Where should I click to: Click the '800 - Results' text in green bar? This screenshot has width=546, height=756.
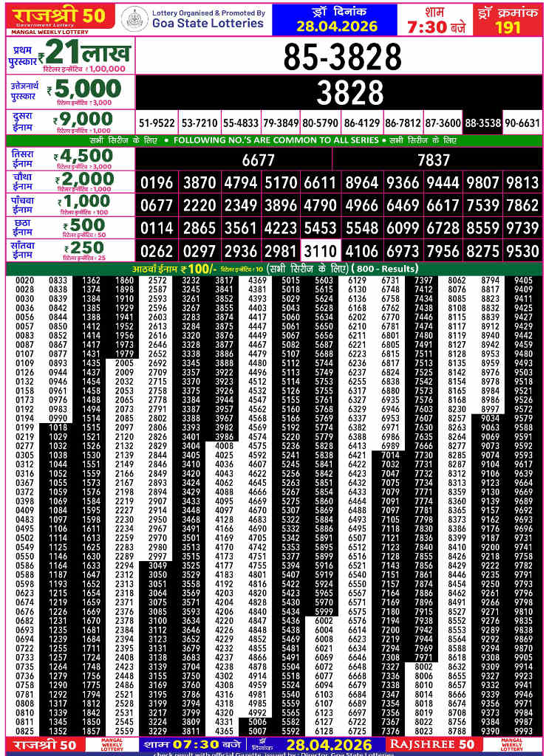click(386, 269)
